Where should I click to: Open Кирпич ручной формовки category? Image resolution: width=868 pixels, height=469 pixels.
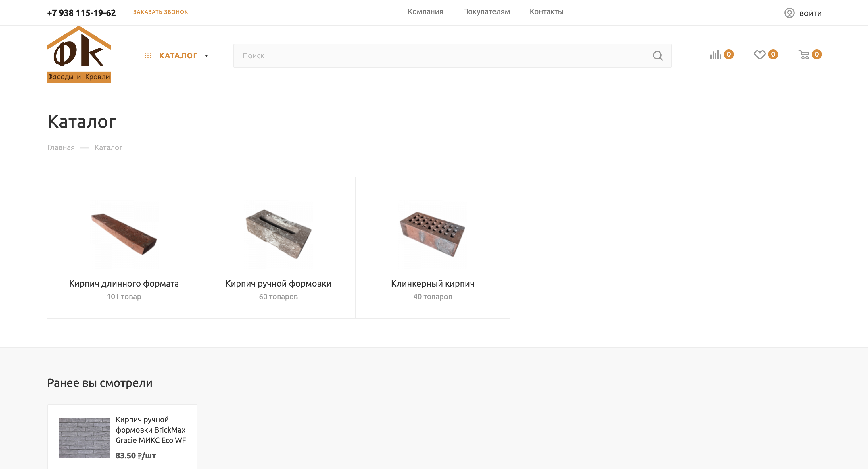pyautogui.click(x=278, y=284)
